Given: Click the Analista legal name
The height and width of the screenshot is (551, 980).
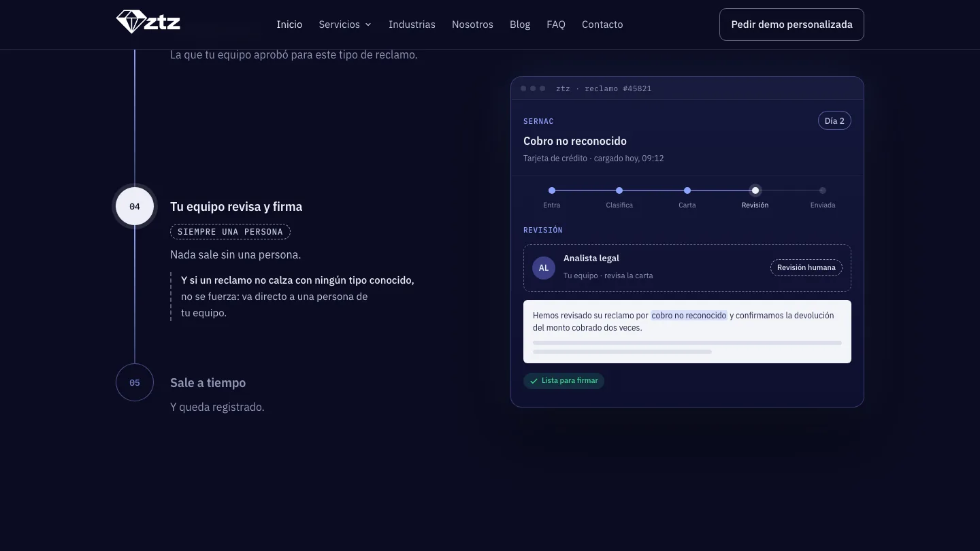Looking at the screenshot, I should pos(591,258).
